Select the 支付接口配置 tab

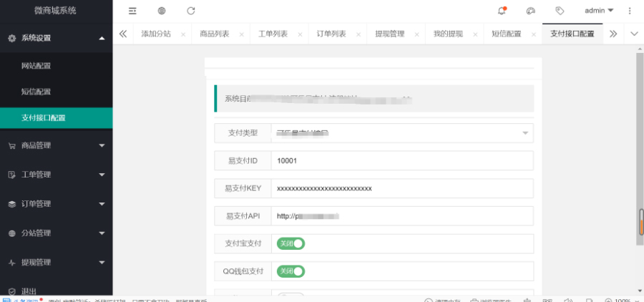(x=572, y=34)
